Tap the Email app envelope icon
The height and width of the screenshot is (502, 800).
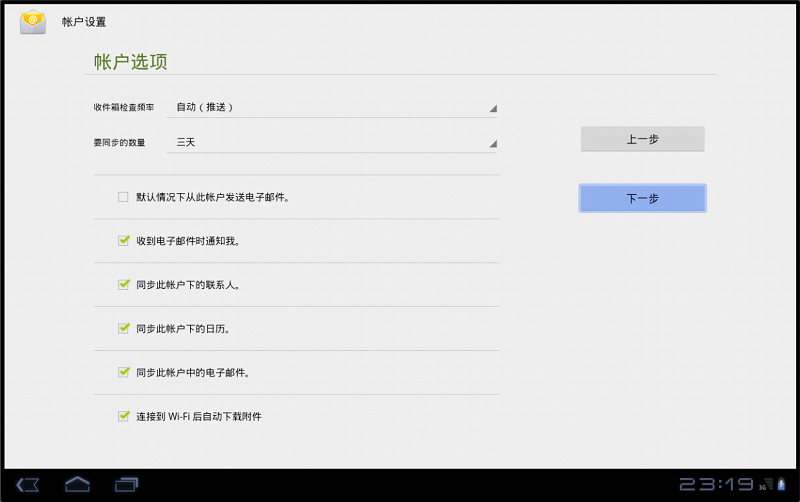point(33,22)
